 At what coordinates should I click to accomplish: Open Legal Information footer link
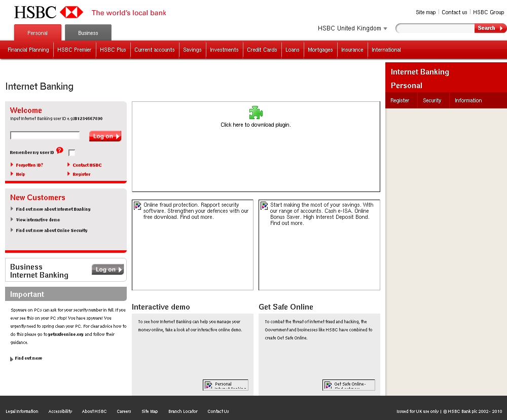[x=22, y=411]
